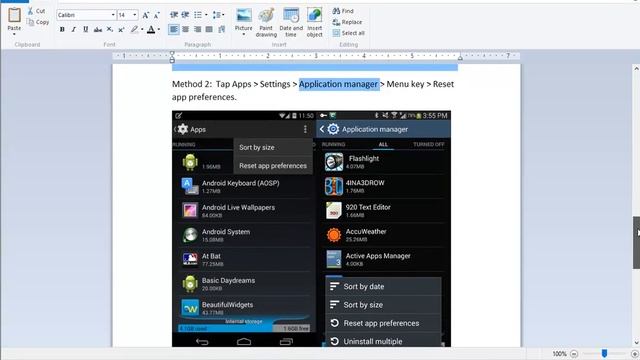Shrink the font size

pyautogui.click(x=156, y=15)
